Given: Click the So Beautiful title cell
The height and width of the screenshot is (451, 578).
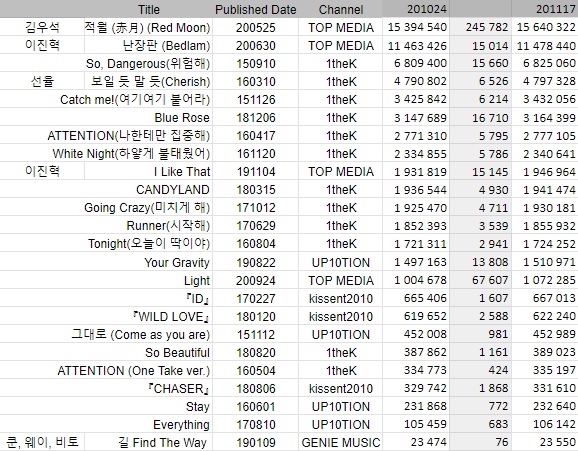Looking at the screenshot, I should [106, 353].
